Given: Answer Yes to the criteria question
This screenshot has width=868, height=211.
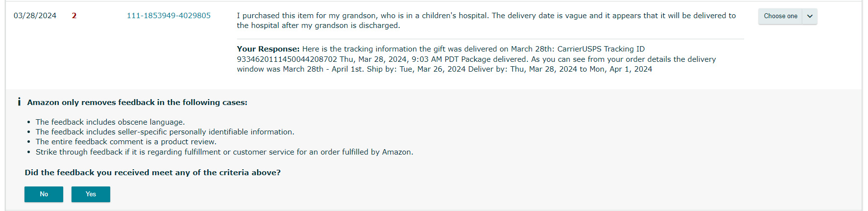Looking at the screenshot, I should click(x=91, y=194).
